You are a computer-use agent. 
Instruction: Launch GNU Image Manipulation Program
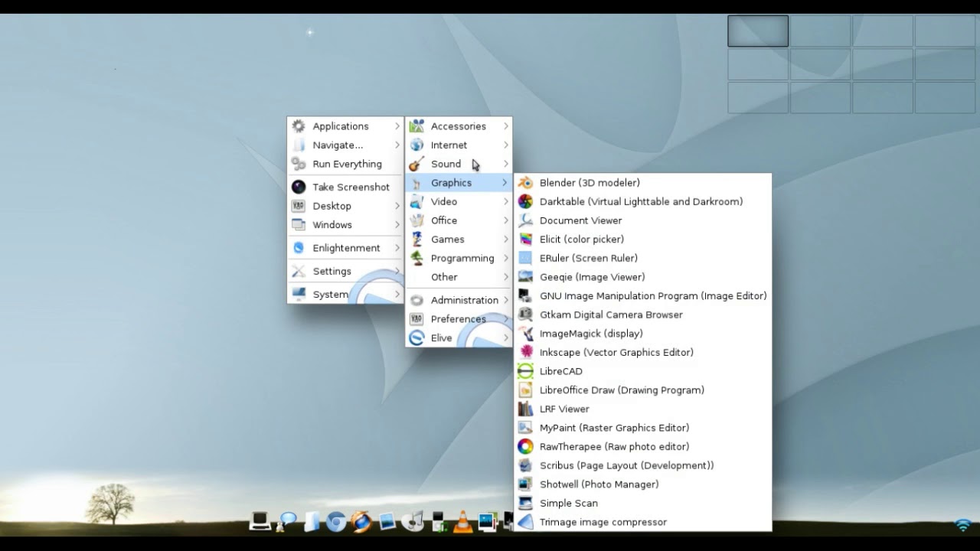[642, 296]
